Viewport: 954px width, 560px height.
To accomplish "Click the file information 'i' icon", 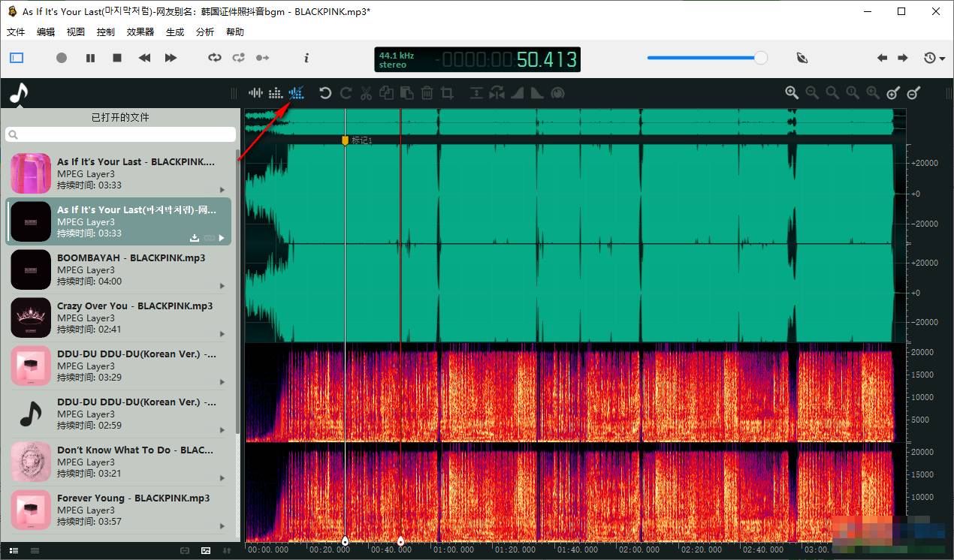I will [306, 58].
